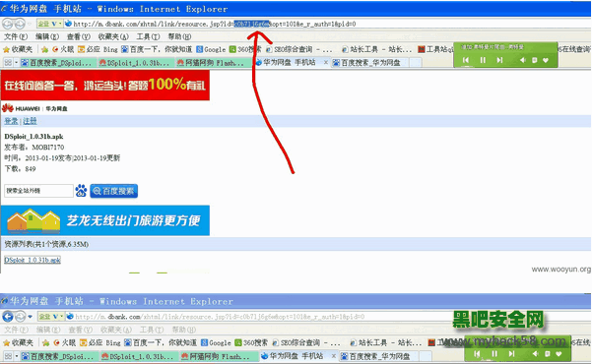
Task: Click HUAWEI 华为网盘 logo
Action: 34,108
